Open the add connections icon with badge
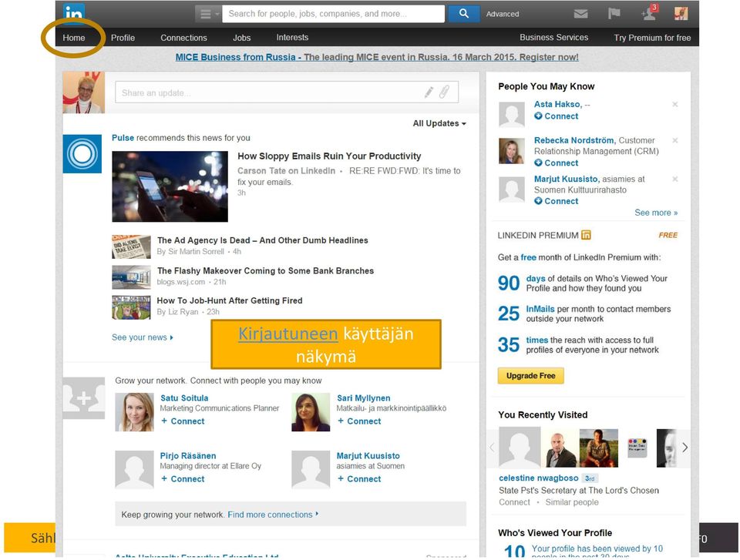Viewport: 740px width, 560px height. coord(649,13)
